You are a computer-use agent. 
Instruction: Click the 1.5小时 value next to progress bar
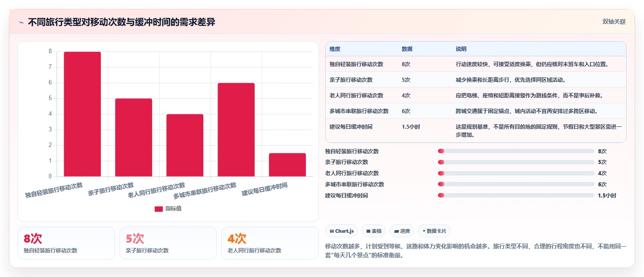pos(607,195)
